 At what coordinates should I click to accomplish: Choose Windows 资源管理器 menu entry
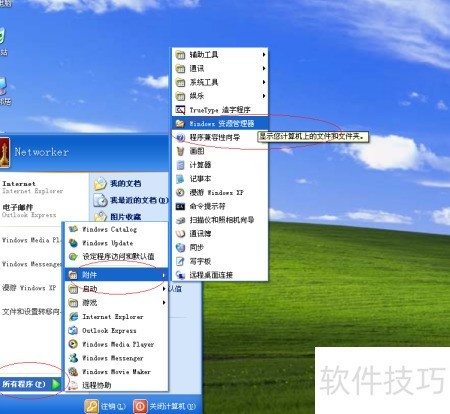pyautogui.click(x=220, y=124)
